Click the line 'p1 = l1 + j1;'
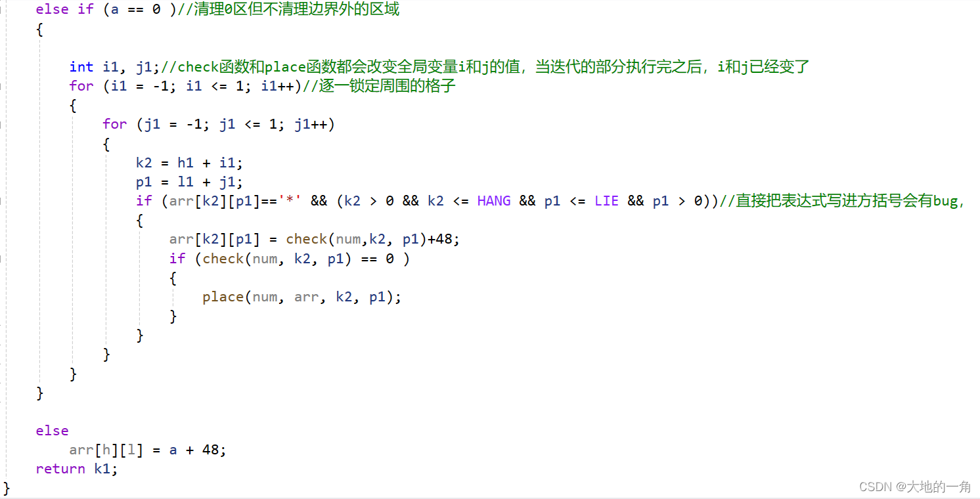 pos(189,182)
